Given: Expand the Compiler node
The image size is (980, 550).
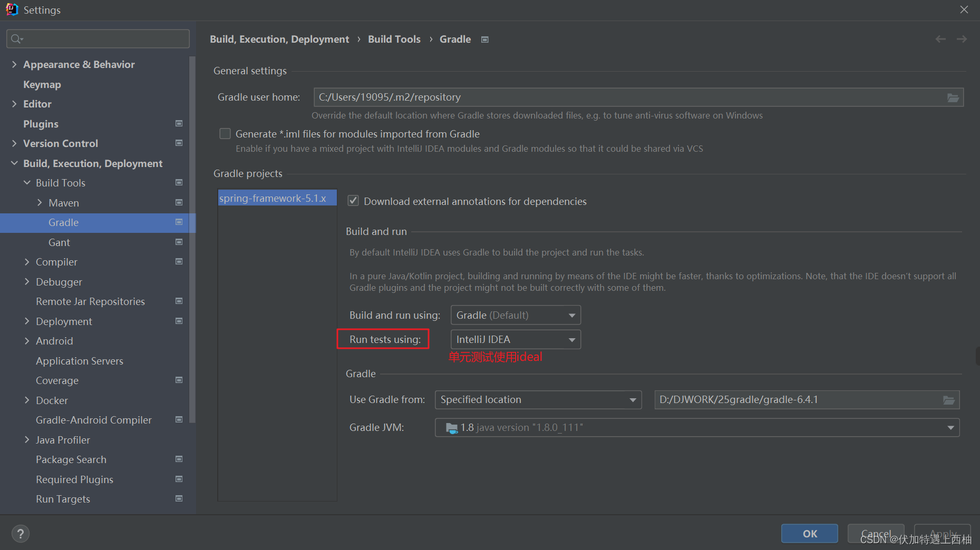Looking at the screenshot, I should click(x=27, y=262).
